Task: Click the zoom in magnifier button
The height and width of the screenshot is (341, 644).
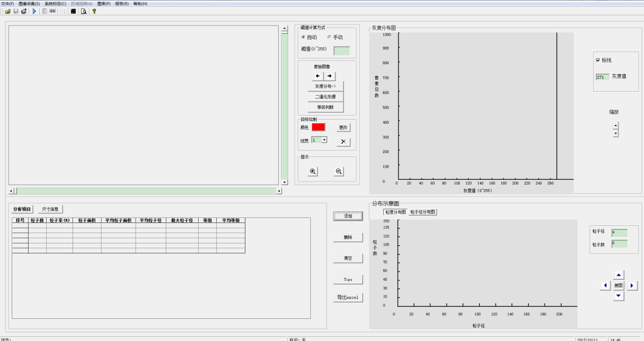Action: click(313, 172)
